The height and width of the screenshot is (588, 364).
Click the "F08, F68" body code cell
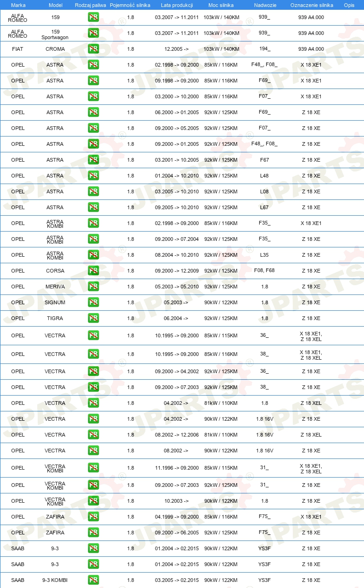264,270
